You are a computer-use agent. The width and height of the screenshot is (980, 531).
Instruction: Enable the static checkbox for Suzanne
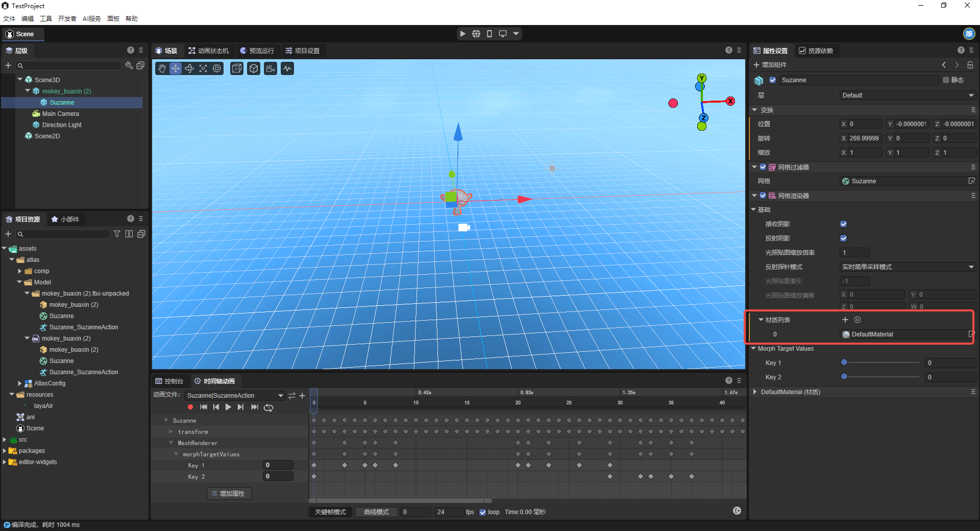[x=946, y=80]
